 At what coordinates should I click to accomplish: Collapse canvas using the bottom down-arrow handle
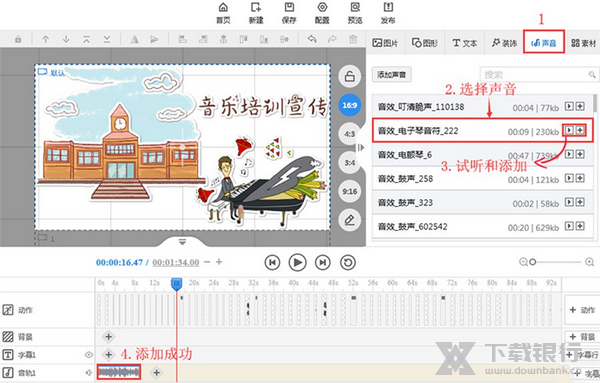(183, 242)
